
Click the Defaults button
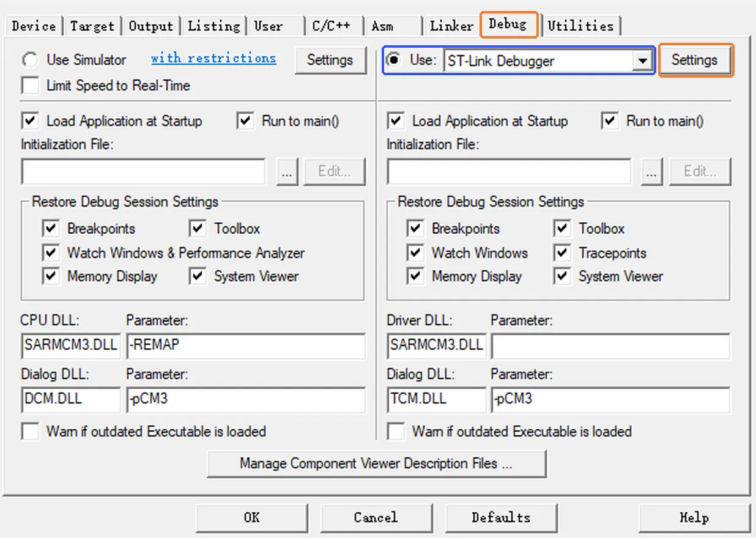[x=501, y=518]
